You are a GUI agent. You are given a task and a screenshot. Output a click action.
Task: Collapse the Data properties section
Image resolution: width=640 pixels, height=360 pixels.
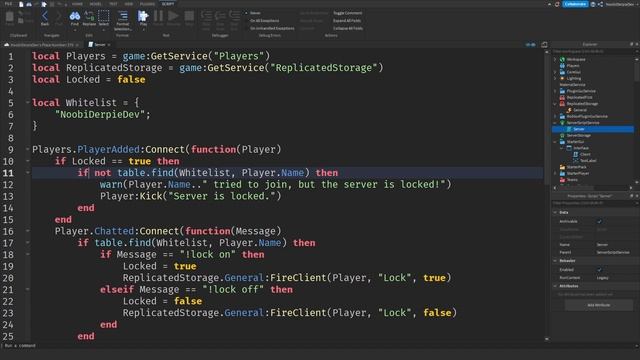tap(555, 213)
